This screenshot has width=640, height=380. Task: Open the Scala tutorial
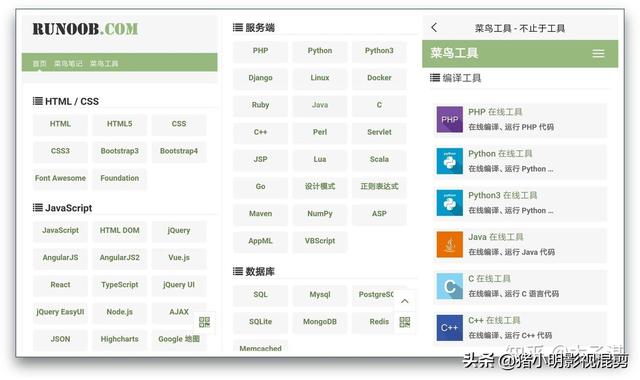[x=379, y=160]
